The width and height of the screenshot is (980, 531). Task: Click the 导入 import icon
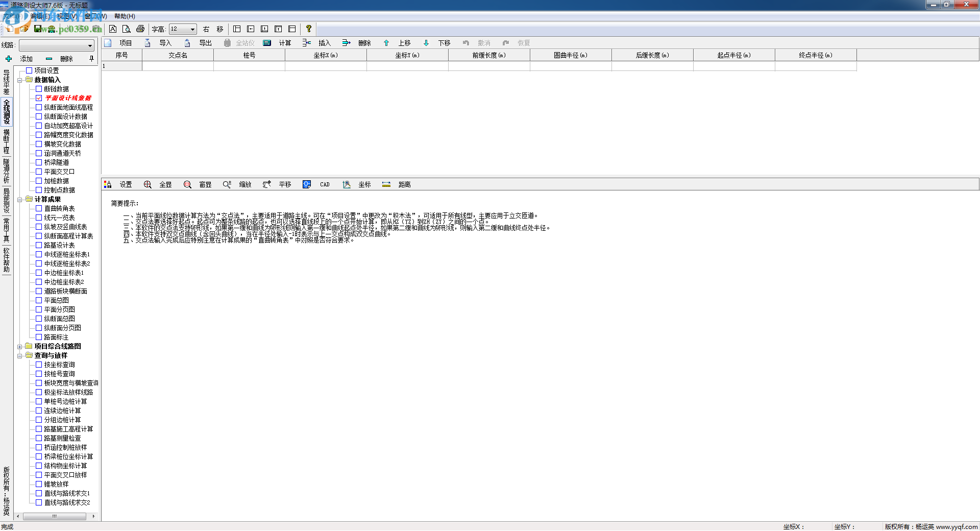148,43
